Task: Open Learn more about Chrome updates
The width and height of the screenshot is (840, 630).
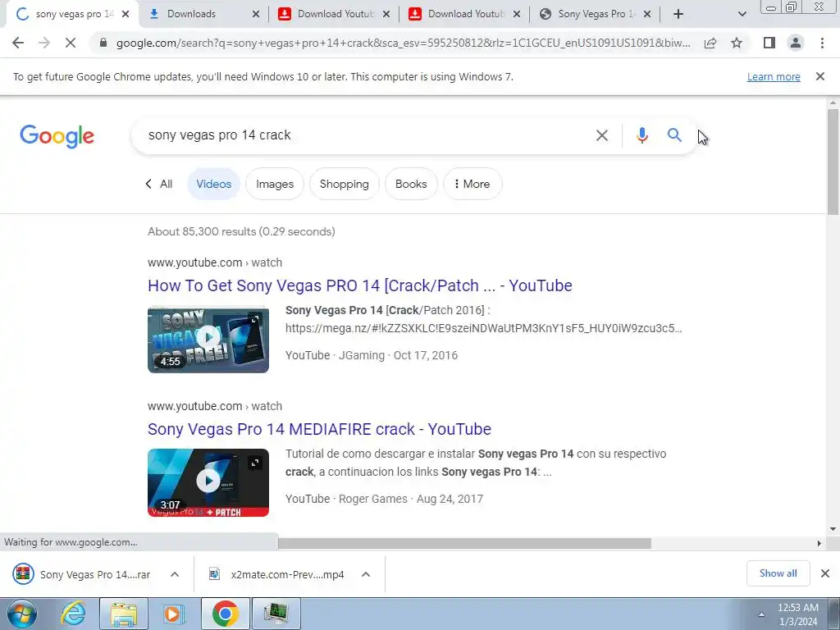Action: [774, 76]
